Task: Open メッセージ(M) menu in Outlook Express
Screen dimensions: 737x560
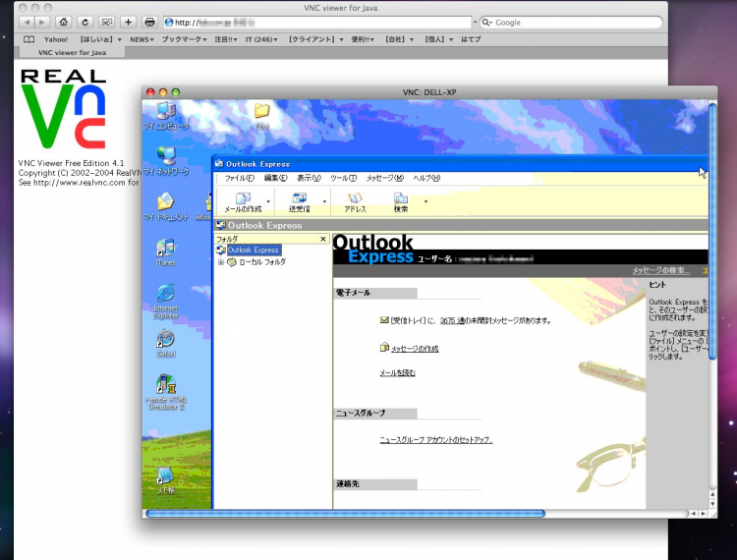Action: coord(385,178)
